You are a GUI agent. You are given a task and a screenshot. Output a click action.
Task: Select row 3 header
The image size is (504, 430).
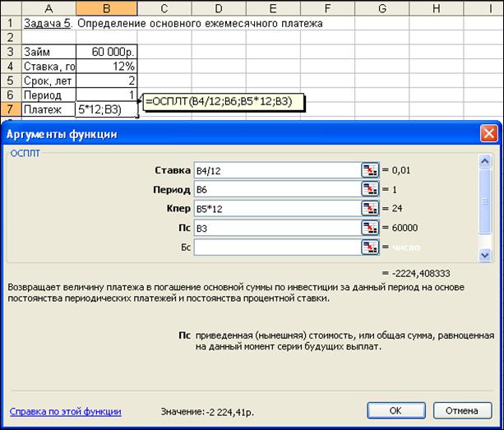(10, 51)
